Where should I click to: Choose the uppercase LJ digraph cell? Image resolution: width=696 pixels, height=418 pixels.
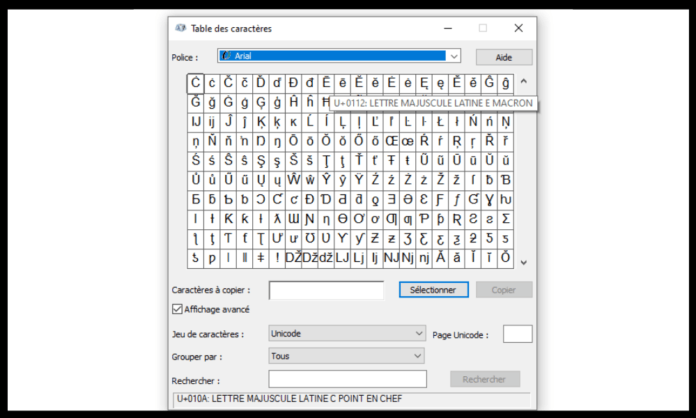343,258
